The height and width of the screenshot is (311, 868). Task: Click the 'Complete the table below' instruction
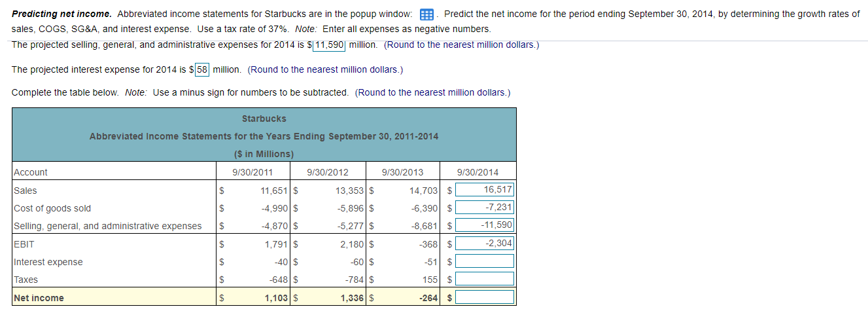[x=67, y=92]
